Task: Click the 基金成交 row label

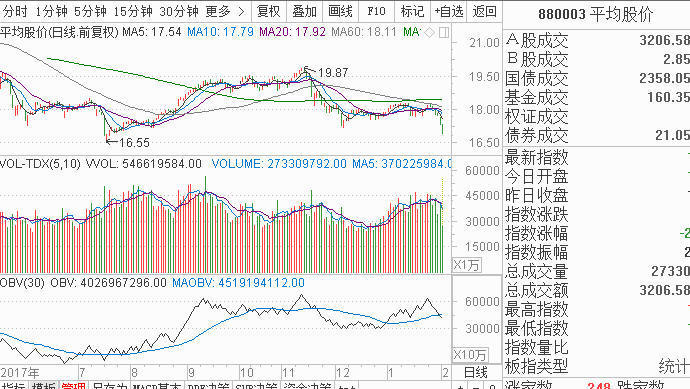Action: 537,97
